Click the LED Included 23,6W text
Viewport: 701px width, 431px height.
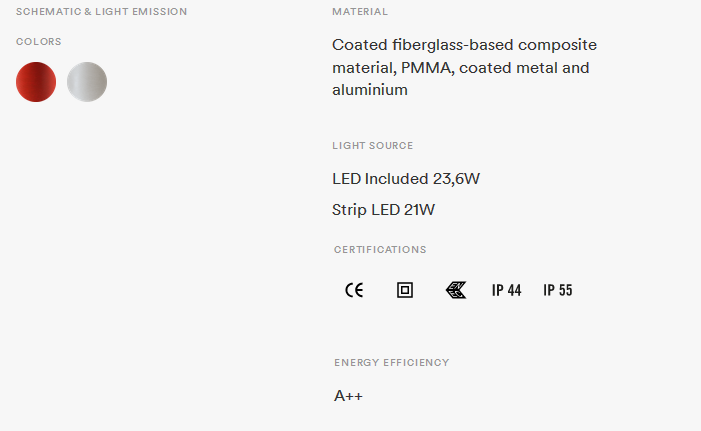coord(406,179)
